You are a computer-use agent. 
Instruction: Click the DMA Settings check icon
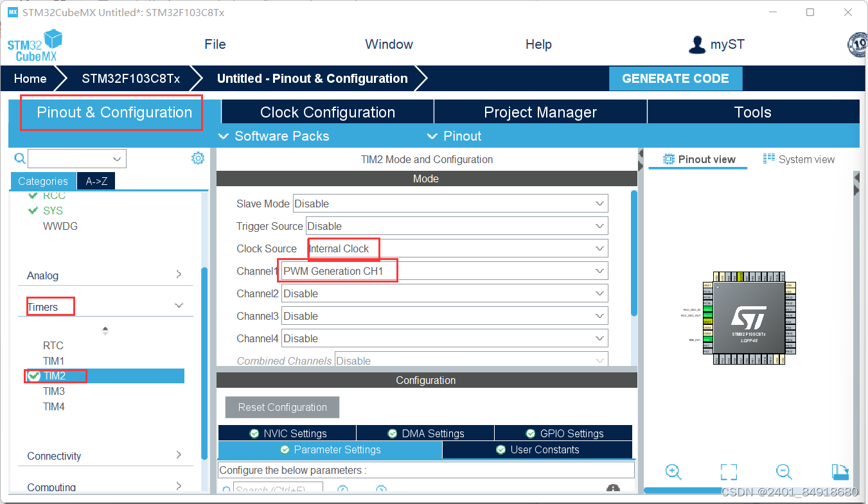click(393, 433)
